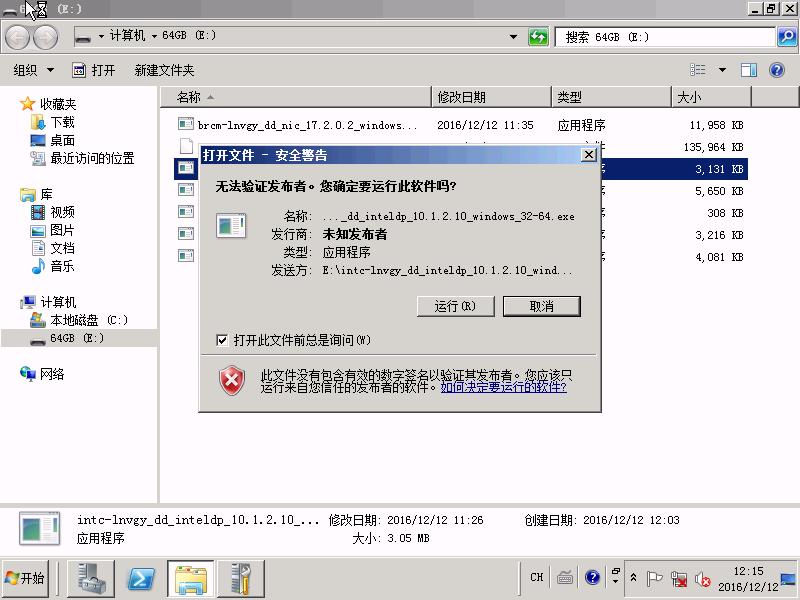Viewport: 800px width, 600px height.
Task: Click the 开始 Start button
Action: point(26,578)
